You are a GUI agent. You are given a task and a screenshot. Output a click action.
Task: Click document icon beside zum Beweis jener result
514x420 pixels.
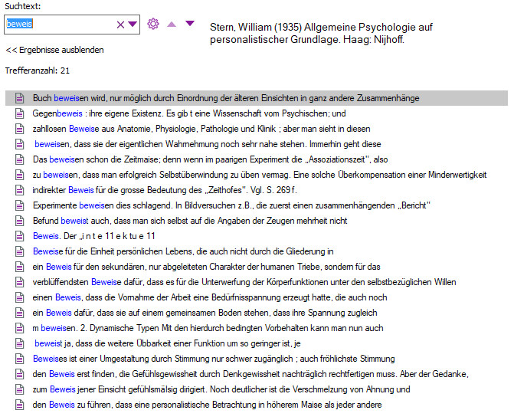coord(20,389)
